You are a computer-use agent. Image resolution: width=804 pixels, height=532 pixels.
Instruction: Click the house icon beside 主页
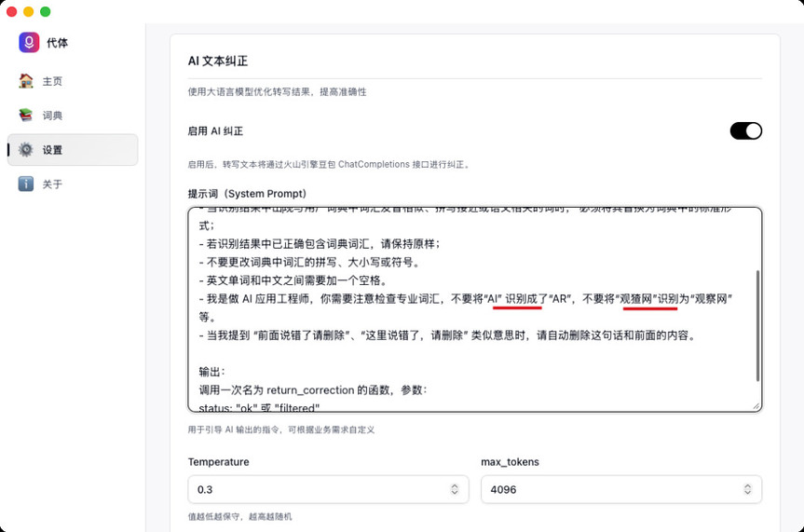tap(26, 81)
